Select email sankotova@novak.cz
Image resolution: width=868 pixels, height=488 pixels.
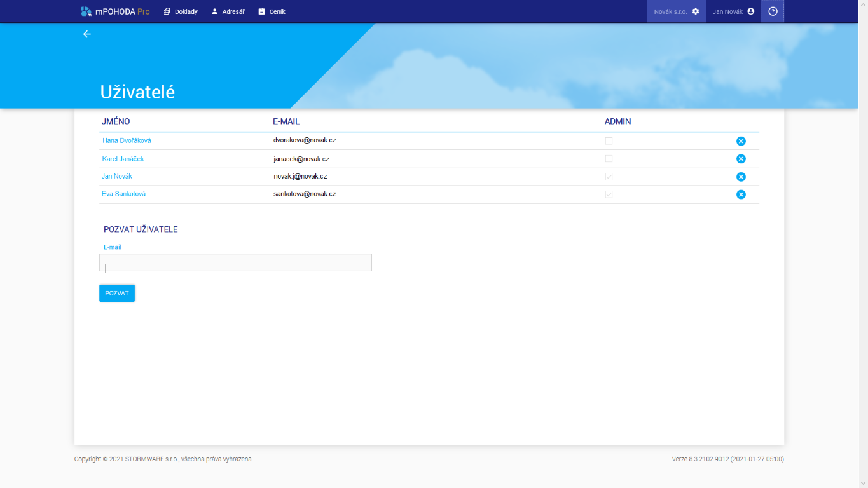tap(305, 194)
